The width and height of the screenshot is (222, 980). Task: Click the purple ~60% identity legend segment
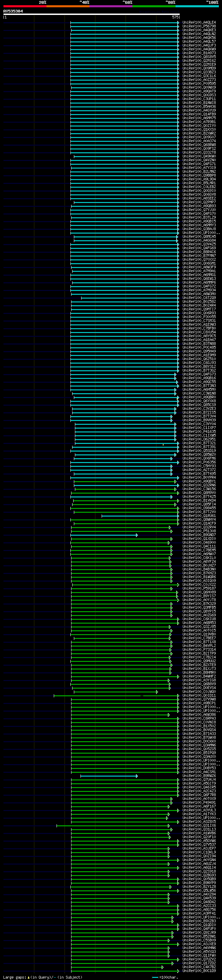111,6
